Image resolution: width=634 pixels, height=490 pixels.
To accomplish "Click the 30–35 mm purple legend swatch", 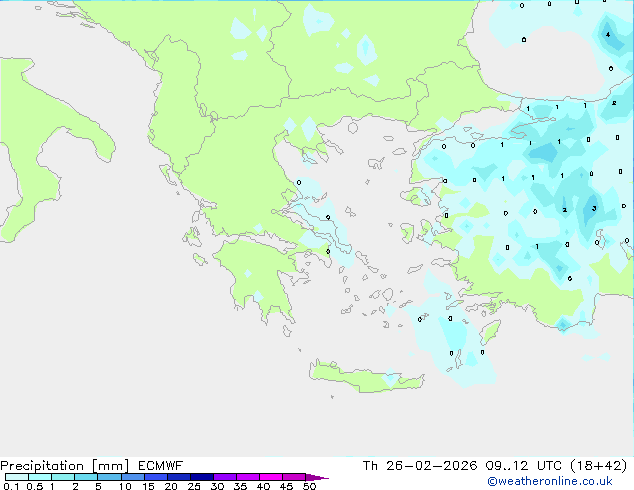I will 225,477.
